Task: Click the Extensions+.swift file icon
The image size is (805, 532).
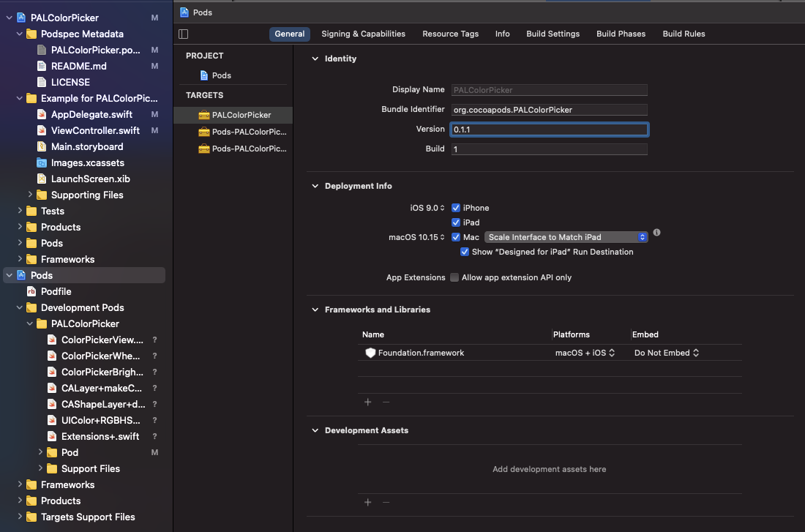Action: point(52,436)
